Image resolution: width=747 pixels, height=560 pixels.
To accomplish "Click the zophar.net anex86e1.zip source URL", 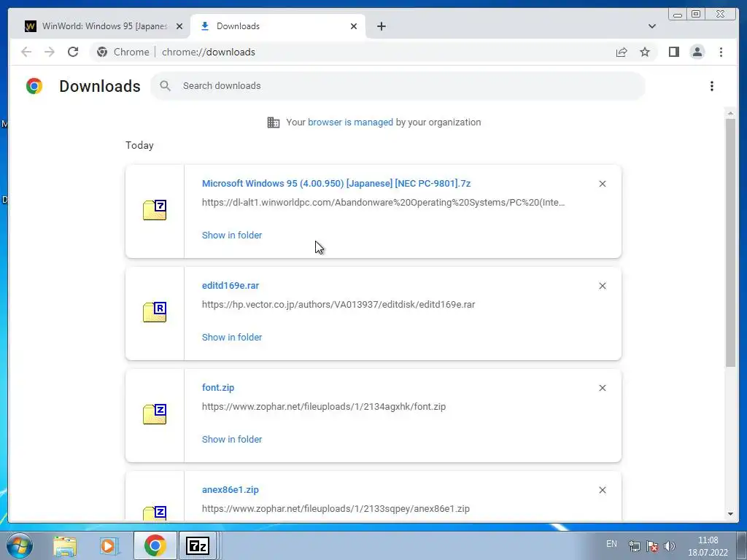I will 336,508.
